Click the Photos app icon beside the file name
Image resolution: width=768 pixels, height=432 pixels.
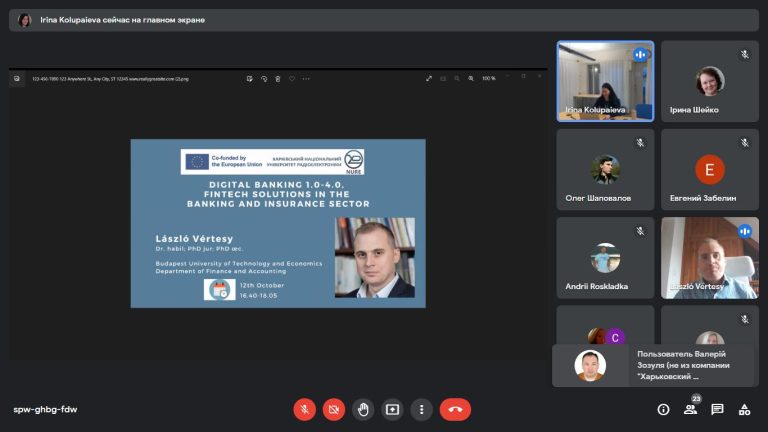(x=17, y=78)
